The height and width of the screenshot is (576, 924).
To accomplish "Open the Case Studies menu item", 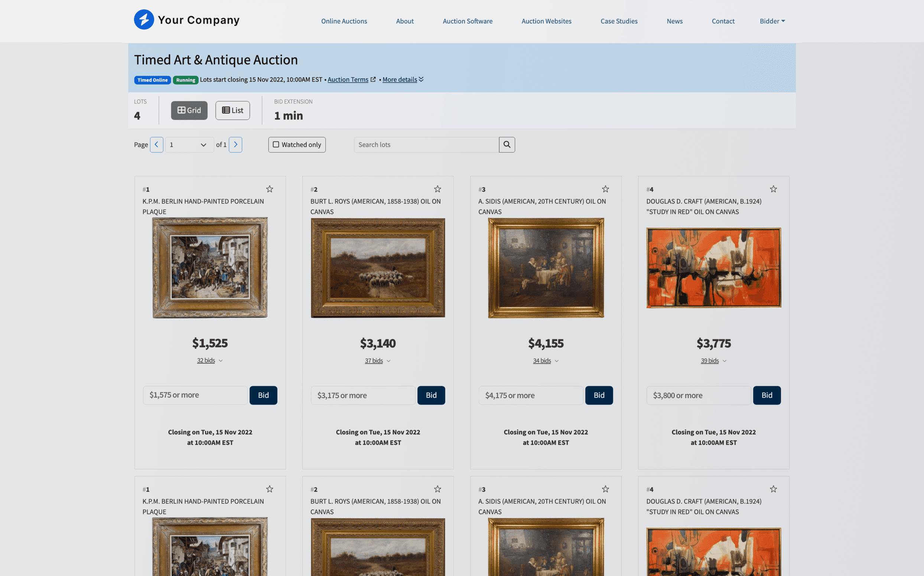I will [619, 21].
